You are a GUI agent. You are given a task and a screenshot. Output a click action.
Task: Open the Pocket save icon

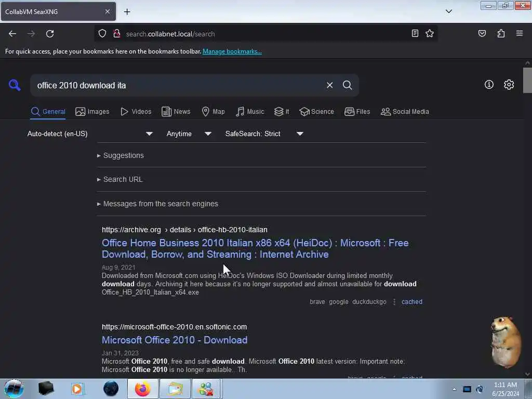pyautogui.click(x=482, y=33)
